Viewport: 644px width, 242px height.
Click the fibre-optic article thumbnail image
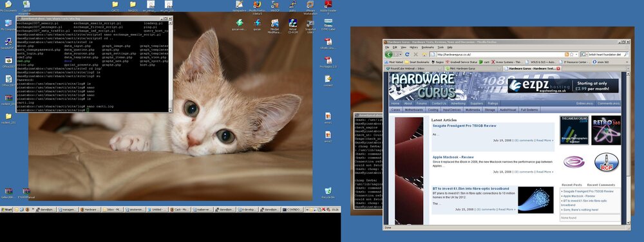pos(536,200)
